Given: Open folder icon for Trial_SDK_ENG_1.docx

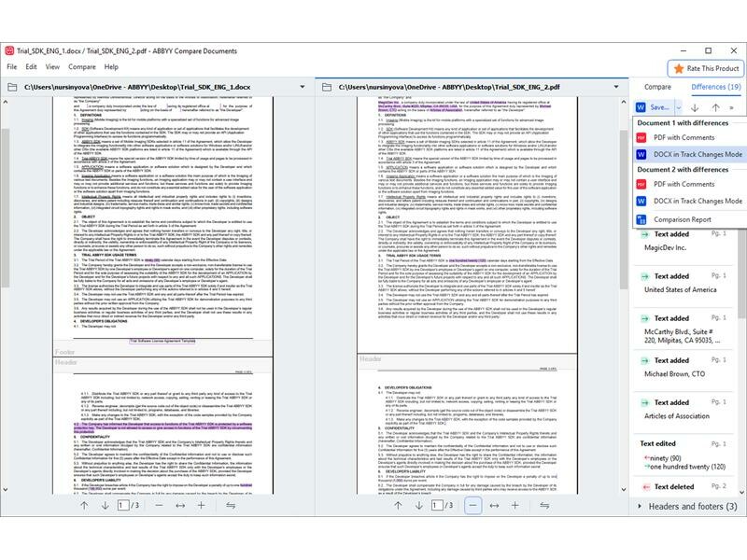Looking at the screenshot, I should coord(13,87).
